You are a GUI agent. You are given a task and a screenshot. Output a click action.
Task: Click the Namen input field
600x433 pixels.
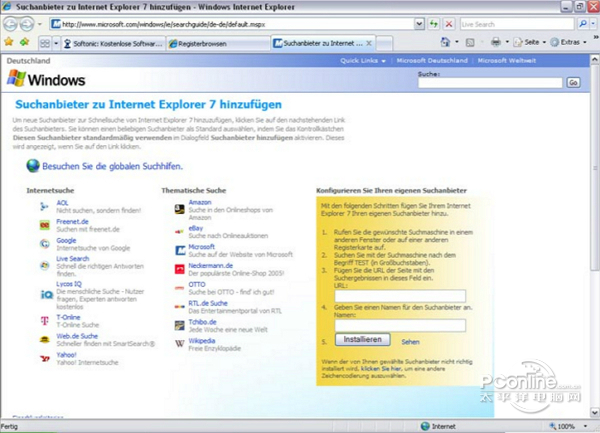tap(400, 325)
